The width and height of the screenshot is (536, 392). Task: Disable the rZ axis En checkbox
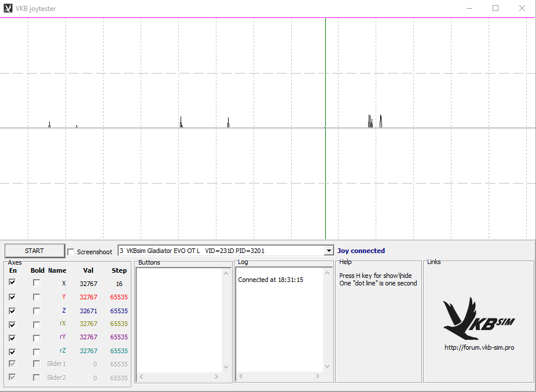pos(12,351)
